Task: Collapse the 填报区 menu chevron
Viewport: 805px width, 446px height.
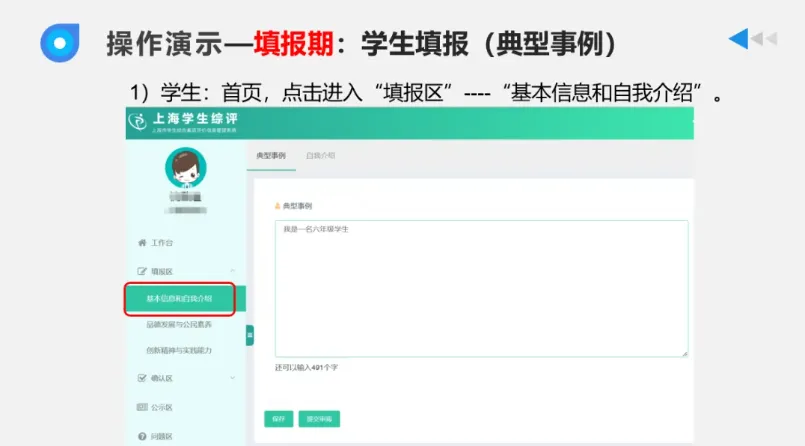Action: click(x=233, y=271)
